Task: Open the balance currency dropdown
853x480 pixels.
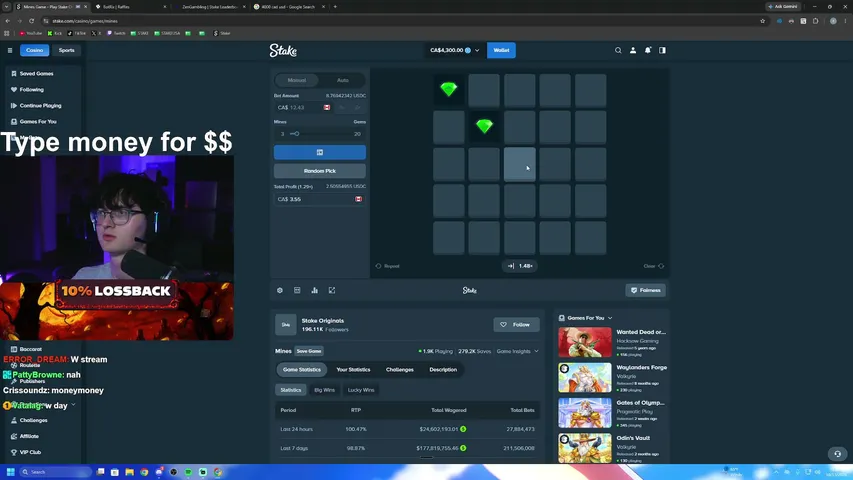Action: point(455,50)
